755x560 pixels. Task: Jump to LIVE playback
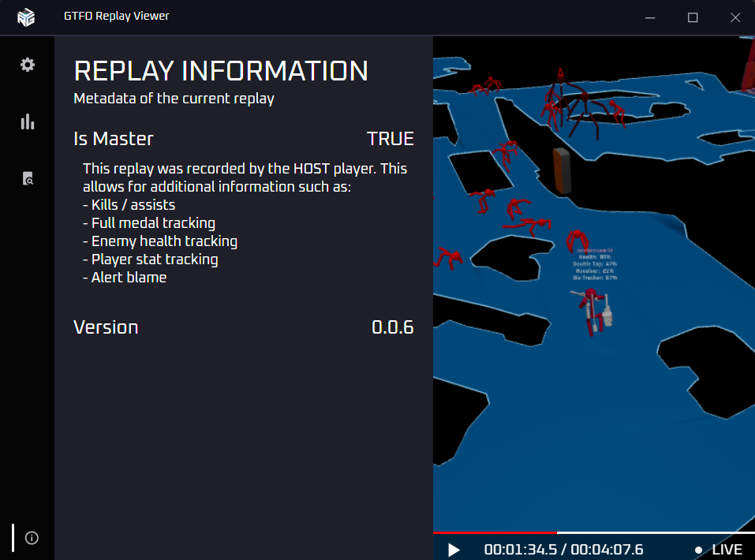(x=719, y=550)
